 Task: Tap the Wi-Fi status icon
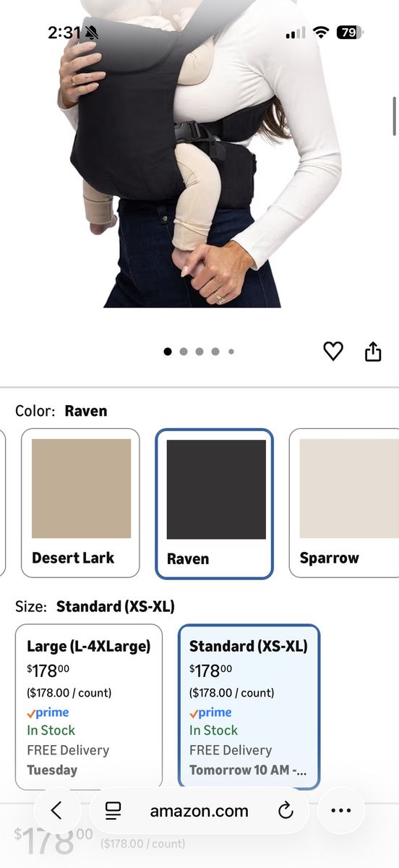[x=322, y=33]
